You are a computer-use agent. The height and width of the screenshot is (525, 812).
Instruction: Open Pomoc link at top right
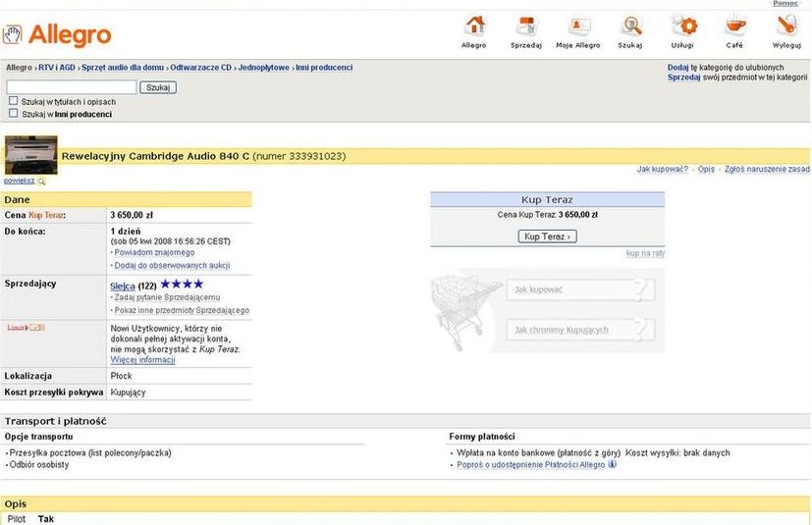tap(785, 3)
